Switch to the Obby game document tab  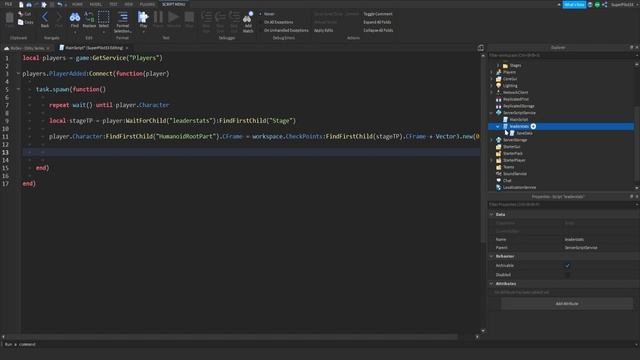(x=26, y=48)
